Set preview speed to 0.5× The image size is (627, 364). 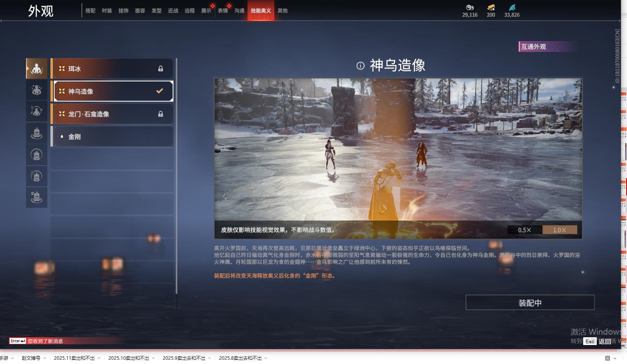point(524,230)
